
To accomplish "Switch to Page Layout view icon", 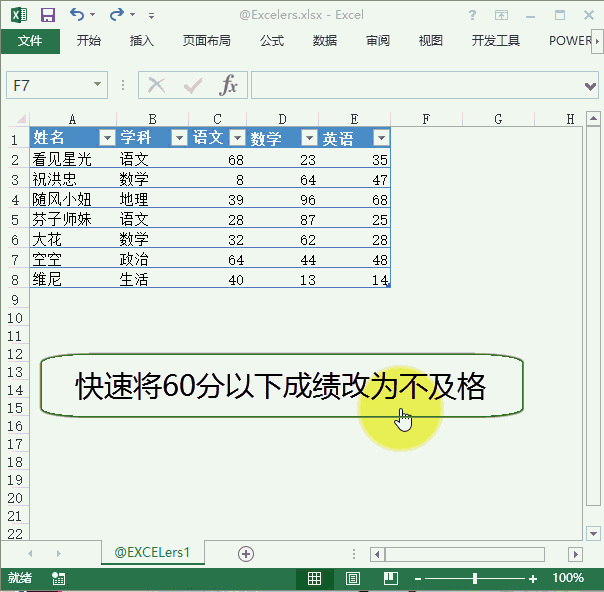I will (x=352, y=578).
